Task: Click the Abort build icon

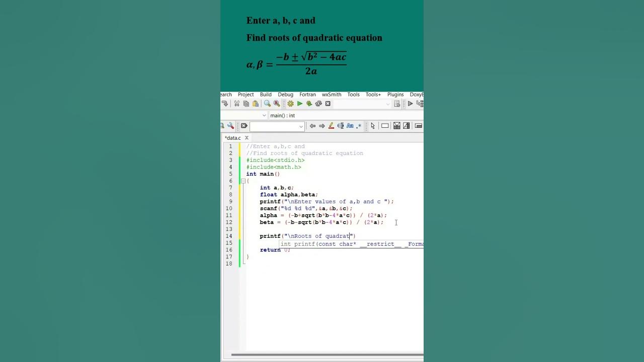Action: 328,104
